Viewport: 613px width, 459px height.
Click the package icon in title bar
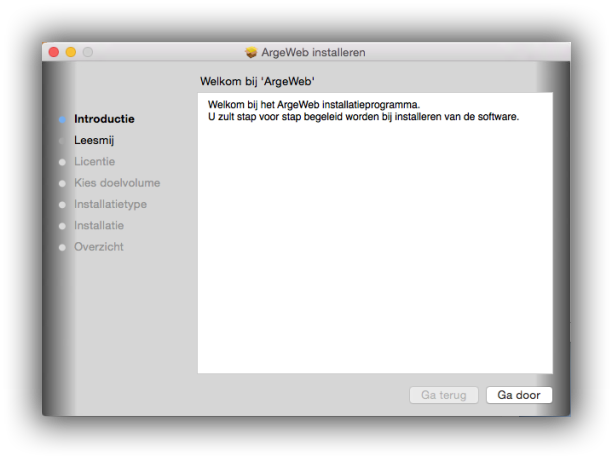(x=251, y=52)
